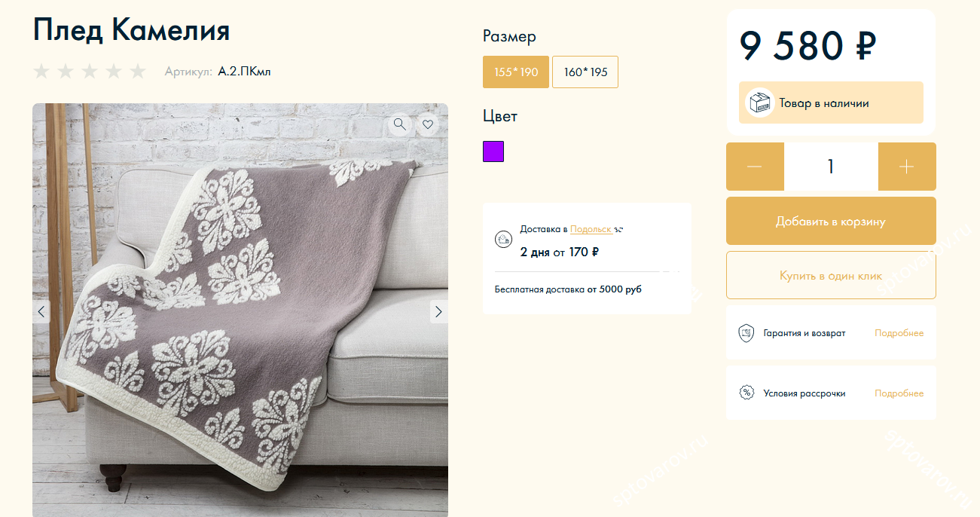Click the delivery icon beside Доставка
This screenshot has height=517, width=980.
point(503,240)
